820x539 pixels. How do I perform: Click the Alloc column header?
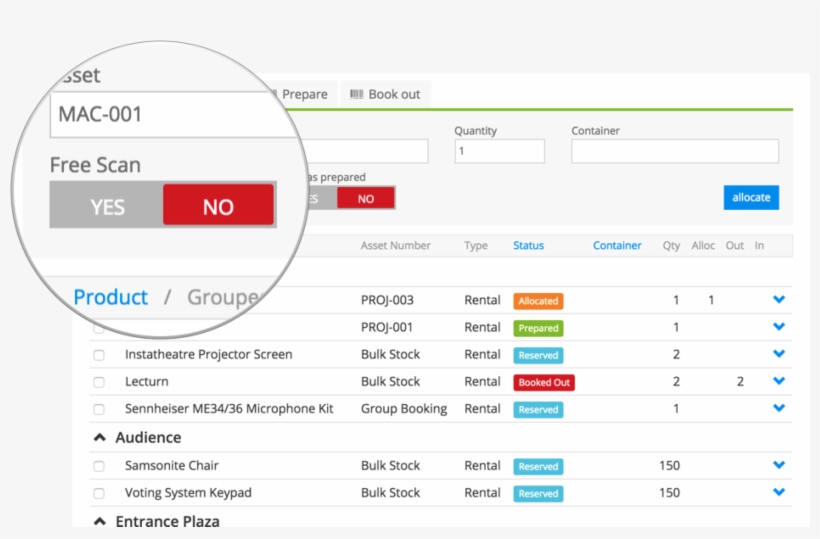point(703,245)
